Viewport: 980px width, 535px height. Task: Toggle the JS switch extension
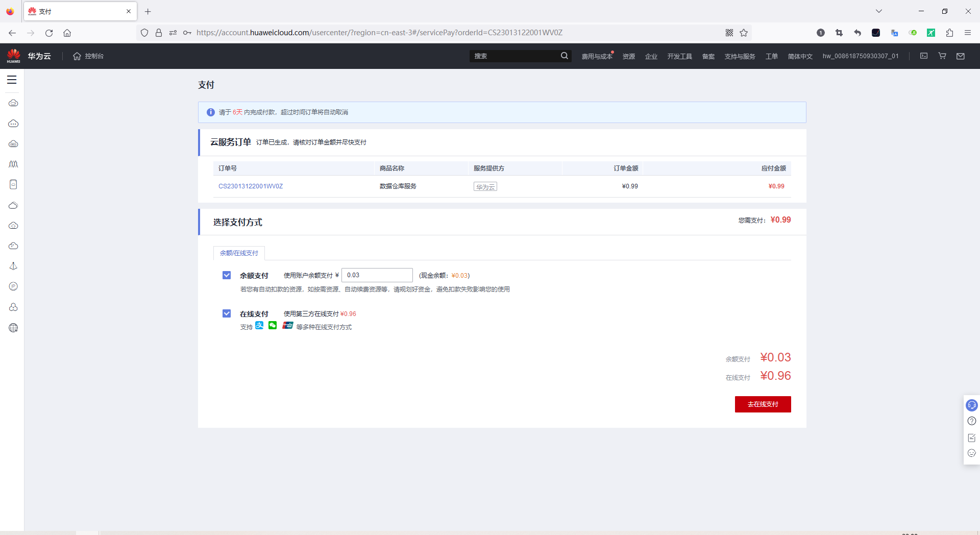(x=913, y=33)
